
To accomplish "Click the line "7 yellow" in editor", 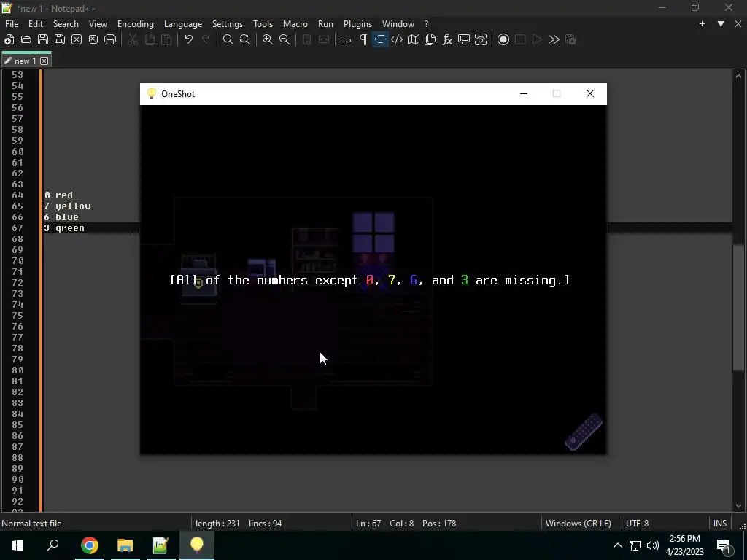I will [68, 206].
